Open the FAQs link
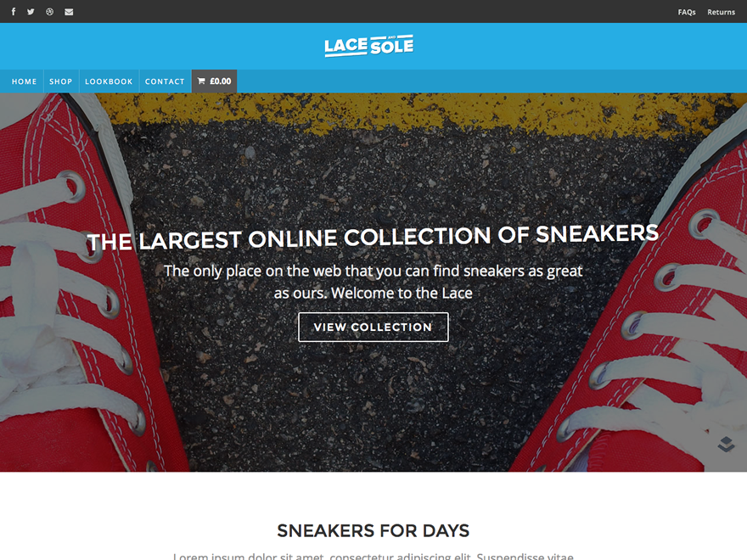Screen dimensions: 747x560 tap(687, 12)
